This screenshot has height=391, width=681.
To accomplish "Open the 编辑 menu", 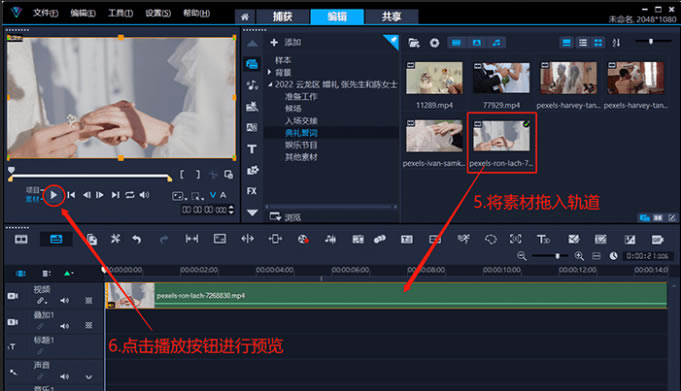I will click(83, 13).
